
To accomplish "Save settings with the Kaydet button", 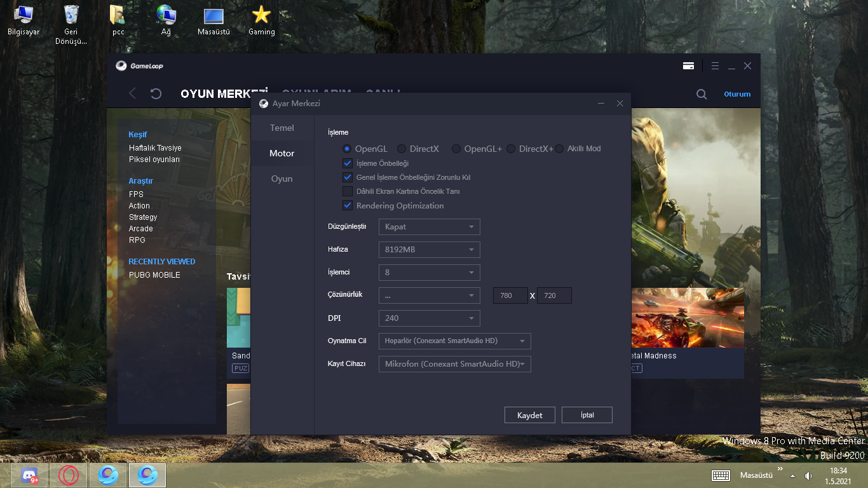I will coord(530,415).
